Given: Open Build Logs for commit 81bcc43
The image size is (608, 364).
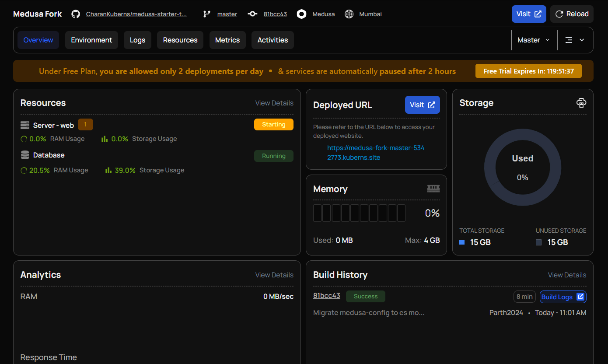Looking at the screenshot, I should click(x=563, y=297).
